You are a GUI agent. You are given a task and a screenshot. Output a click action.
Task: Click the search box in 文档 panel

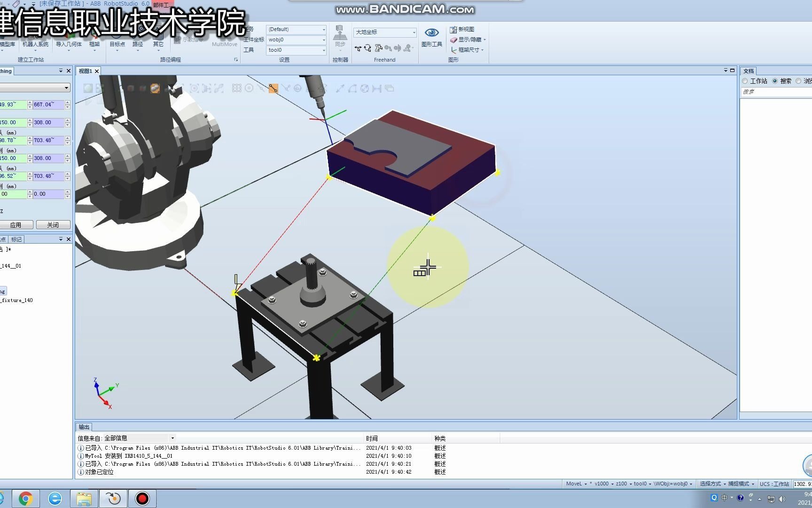(x=776, y=92)
